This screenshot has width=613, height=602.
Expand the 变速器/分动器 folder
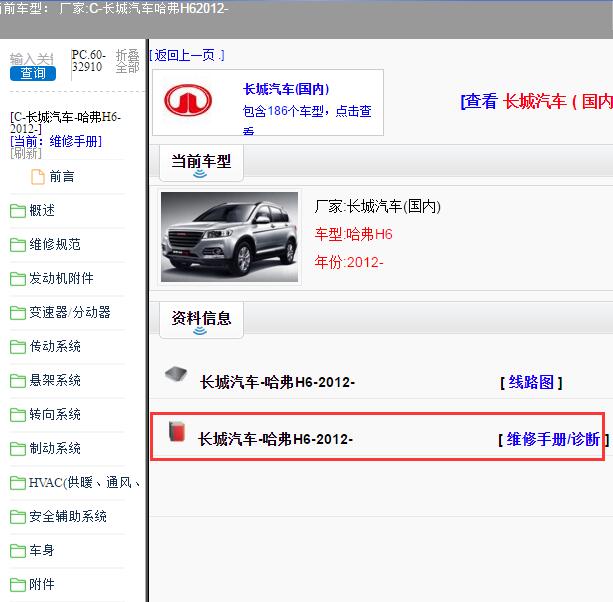point(70,313)
